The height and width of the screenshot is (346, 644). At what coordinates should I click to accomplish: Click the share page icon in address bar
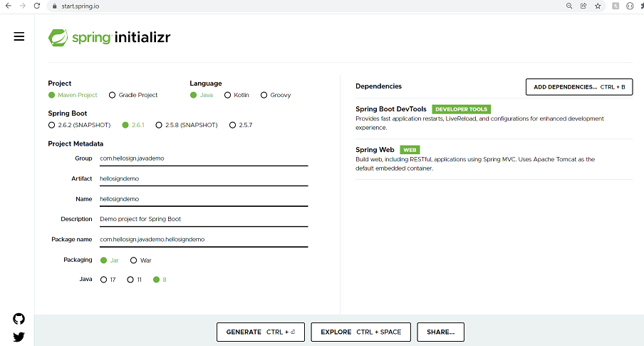pyautogui.click(x=583, y=6)
